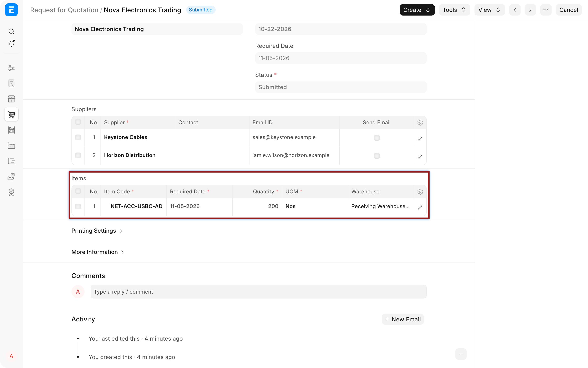The width and height of the screenshot is (588, 368).
Task: Open the buying cart sidebar icon
Action: pos(11,114)
